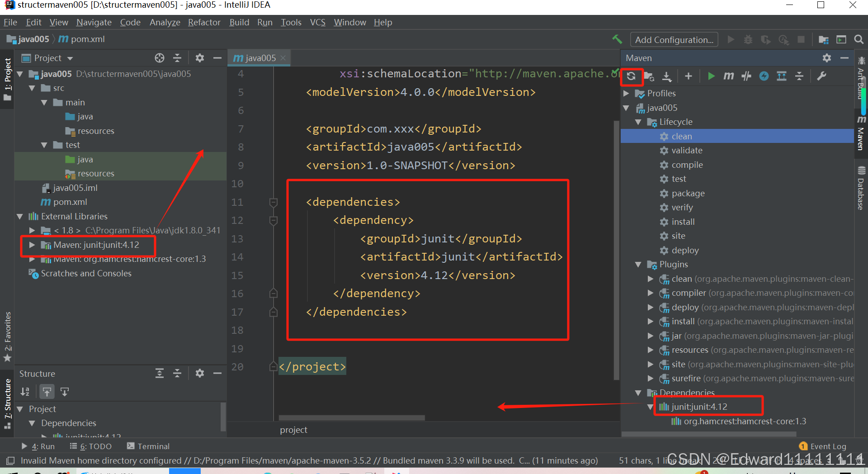Open the VCS menu

pyautogui.click(x=318, y=22)
